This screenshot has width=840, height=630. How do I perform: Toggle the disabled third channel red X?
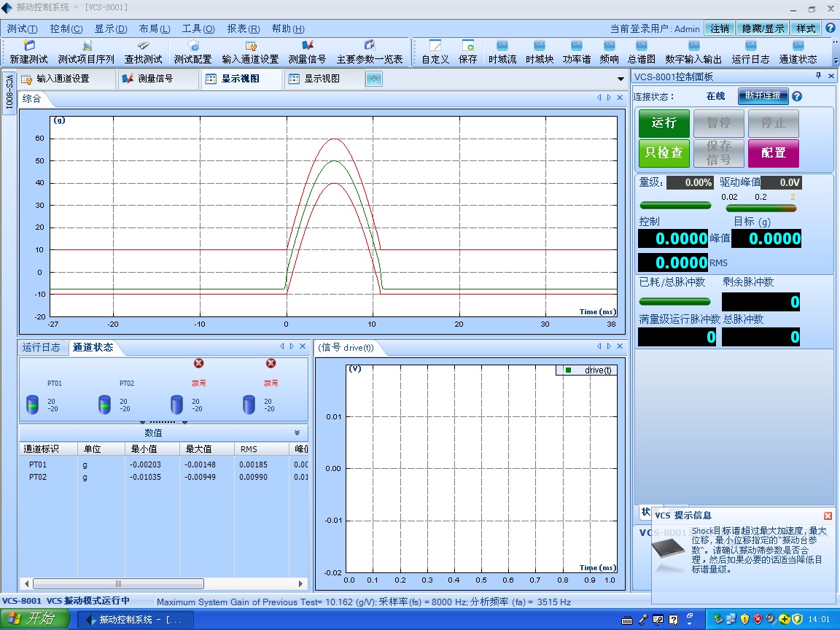point(198,363)
